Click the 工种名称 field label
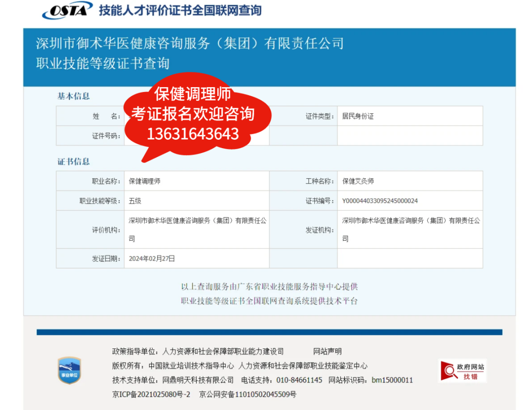Viewport: 532px width, 410px height. tap(319, 181)
